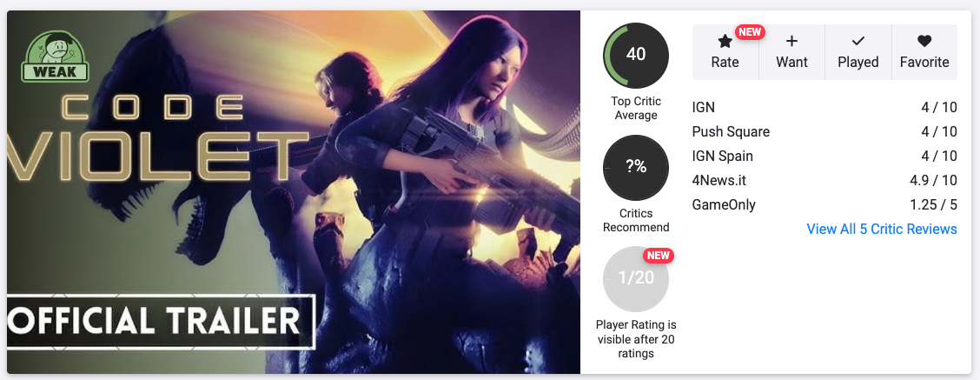Image resolution: width=980 pixels, height=380 pixels.
Task: Open the Push Square review
Action: [824, 132]
